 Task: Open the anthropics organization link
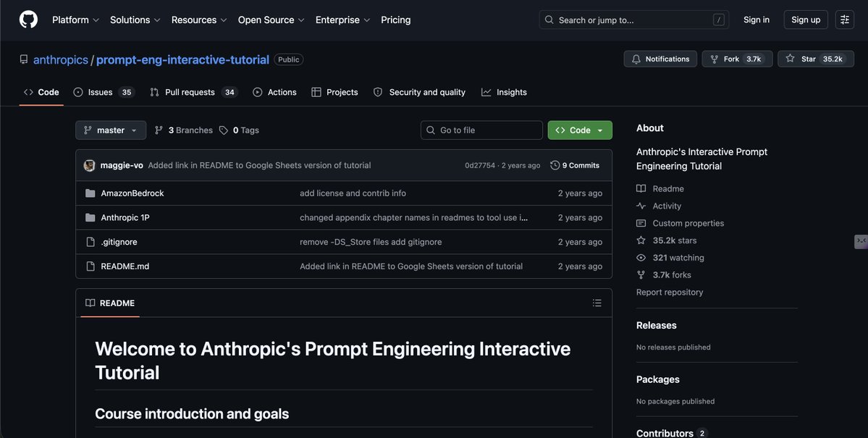[x=61, y=60]
